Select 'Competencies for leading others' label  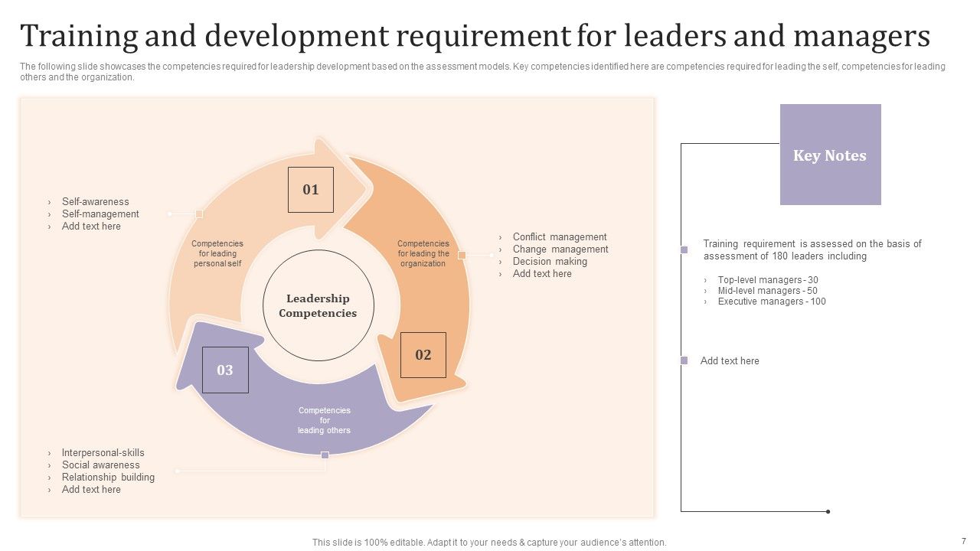point(325,420)
